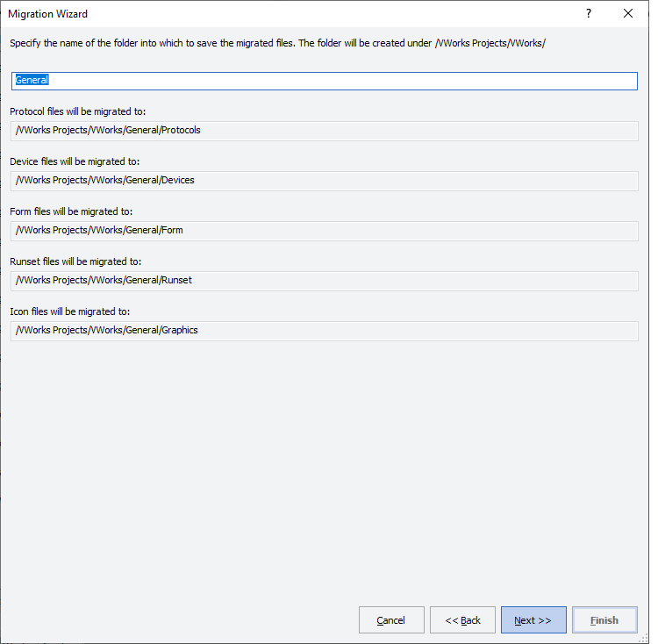Select the Runset destination path field
This screenshot has width=658, height=644.
tap(325, 280)
